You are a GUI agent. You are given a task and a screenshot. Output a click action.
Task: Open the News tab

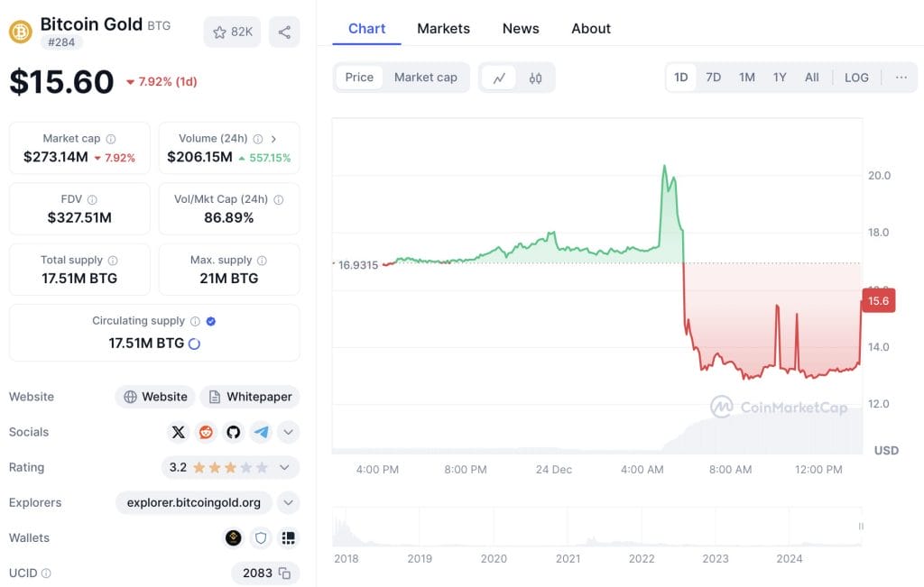(x=521, y=28)
